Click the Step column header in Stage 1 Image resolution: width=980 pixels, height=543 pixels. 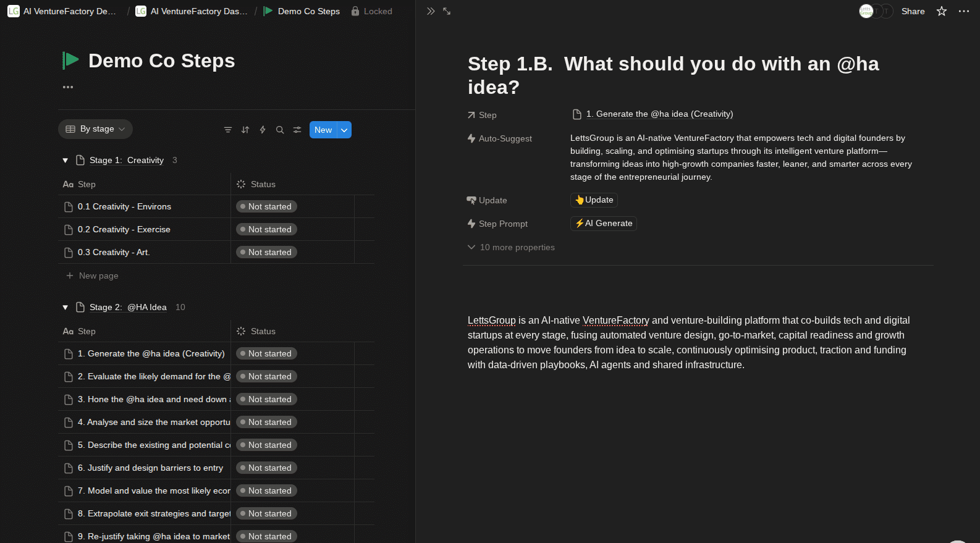coord(79,184)
